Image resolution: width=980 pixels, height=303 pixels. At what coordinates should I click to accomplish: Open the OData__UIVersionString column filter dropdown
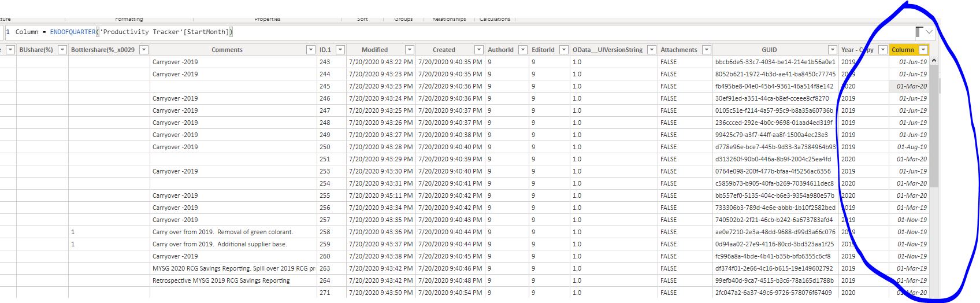tap(651, 50)
